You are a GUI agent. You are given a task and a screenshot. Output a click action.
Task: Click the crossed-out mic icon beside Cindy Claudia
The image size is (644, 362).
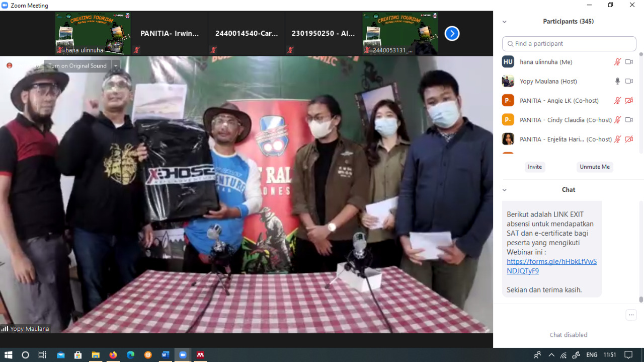pyautogui.click(x=618, y=120)
